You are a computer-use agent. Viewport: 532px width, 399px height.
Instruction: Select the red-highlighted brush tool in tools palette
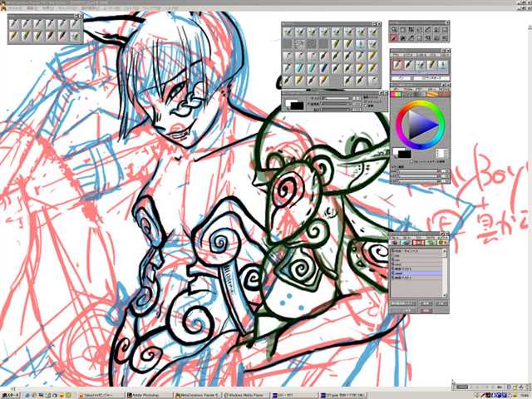(396, 37)
